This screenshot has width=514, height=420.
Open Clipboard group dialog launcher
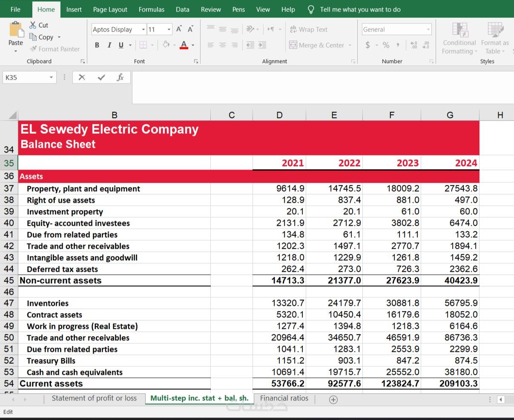click(83, 61)
